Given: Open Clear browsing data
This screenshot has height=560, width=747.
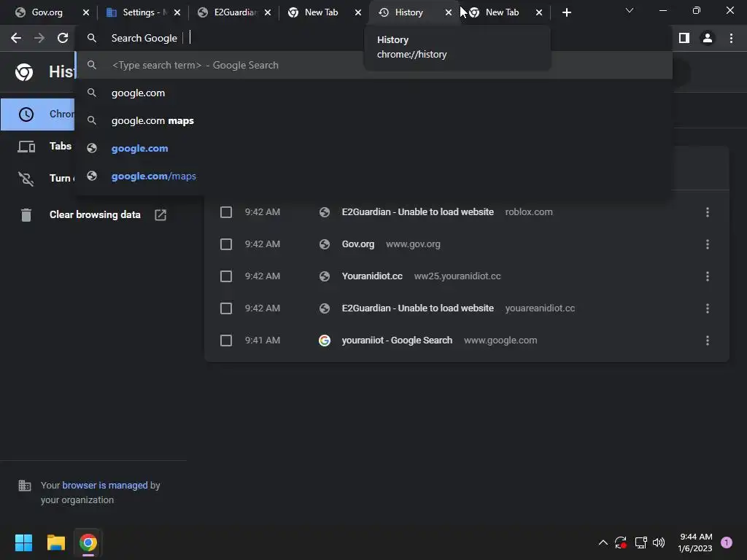Looking at the screenshot, I should click(x=95, y=215).
